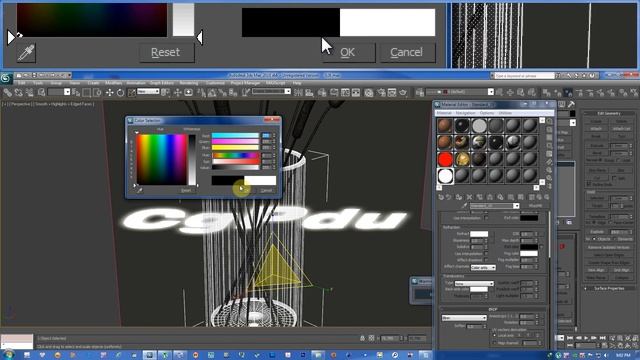
Task: Toggle Refine Ends checkbox
Action: pyautogui.click(x=589, y=184)
